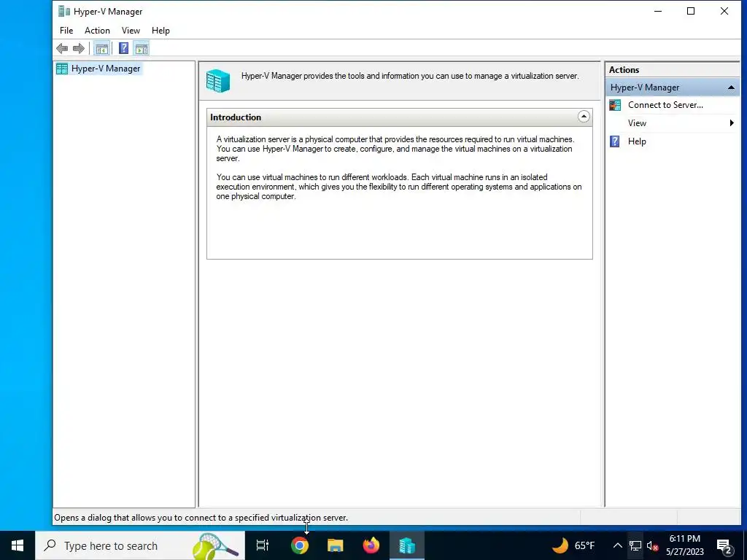Click the blue Help question-mark toolbar icon
This screenshot has width=747, height=560.
click(123, 48)
